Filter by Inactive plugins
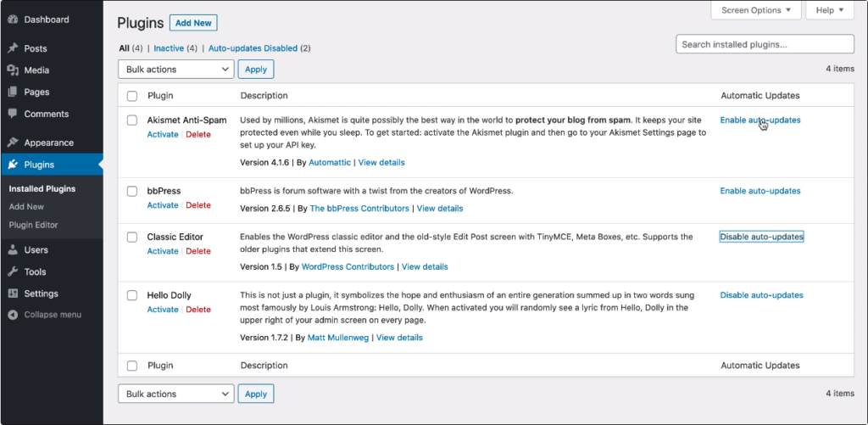The image size is (868, 425). click(x=169, y=48)
